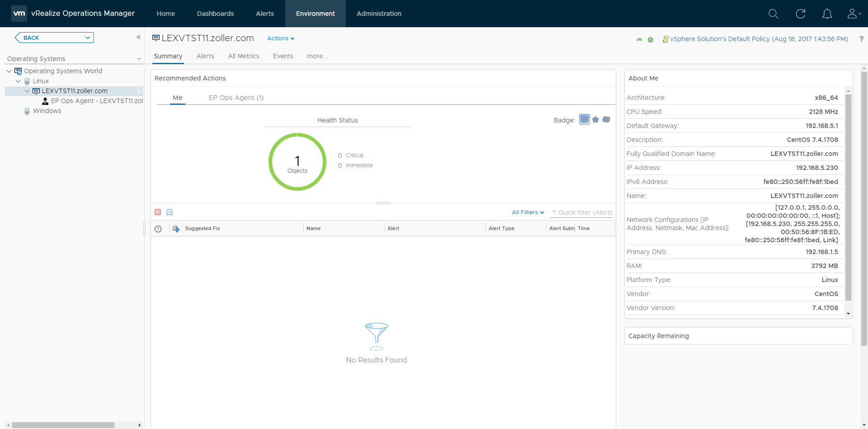Click the BACK button
868x429 pixels.
pyautogui.click(x=31, y=38)
